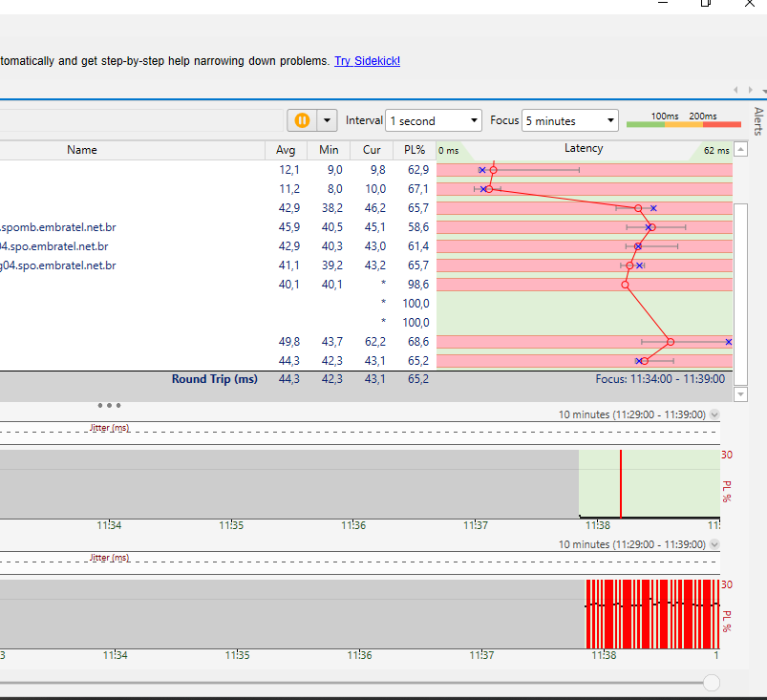
Task: Click the 67,1 packet loss value
Action: pyautogui.click(x=418, y=189)
